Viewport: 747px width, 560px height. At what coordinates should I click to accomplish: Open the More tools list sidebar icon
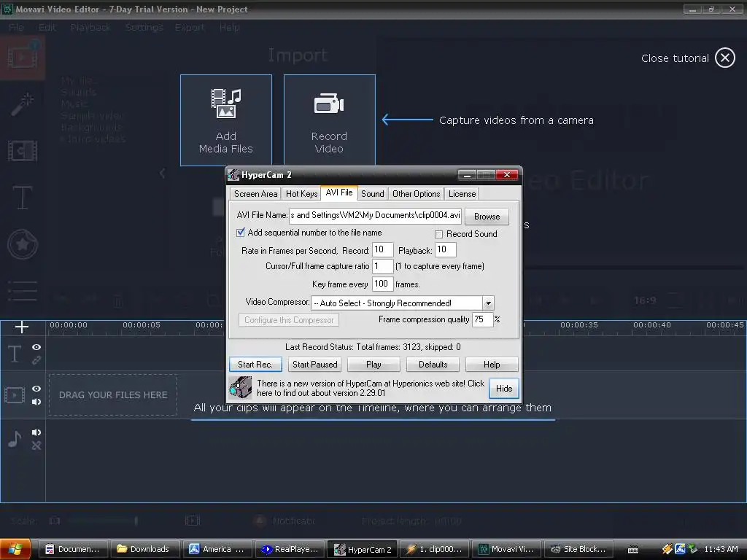point(23,290)
